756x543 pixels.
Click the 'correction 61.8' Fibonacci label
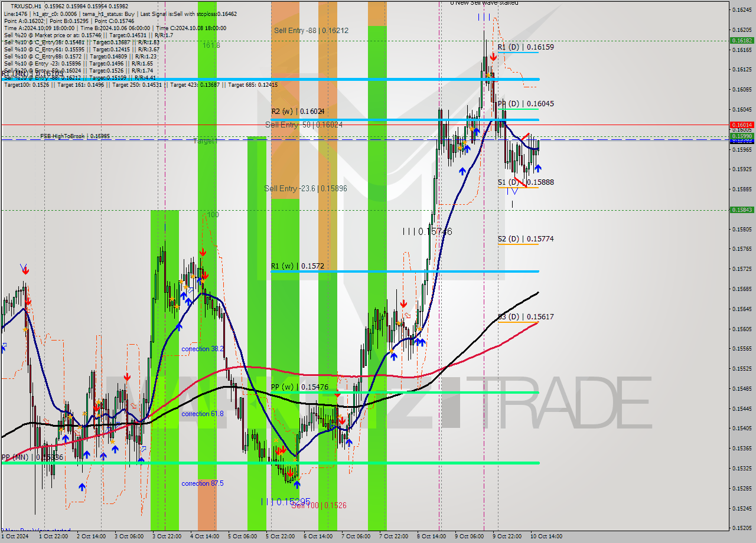[x=203, y=414]
